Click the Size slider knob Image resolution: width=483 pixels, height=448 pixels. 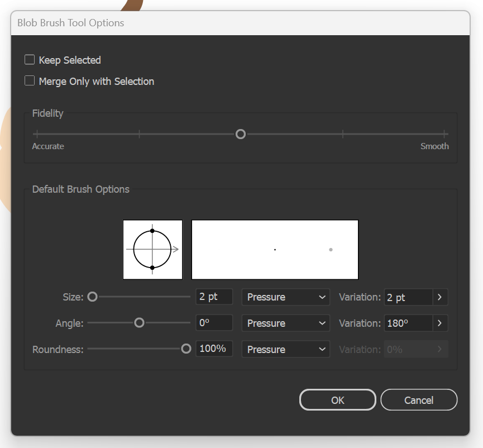92,297
